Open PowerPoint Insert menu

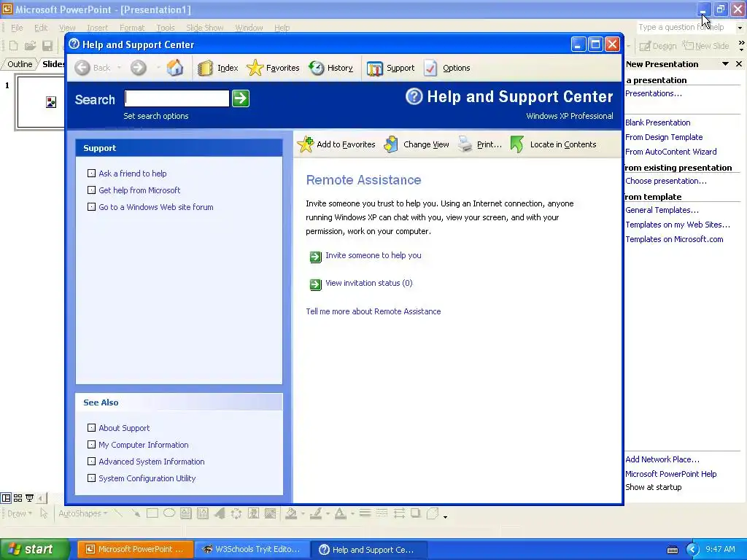pyautogui.click(x=97, y=28)
